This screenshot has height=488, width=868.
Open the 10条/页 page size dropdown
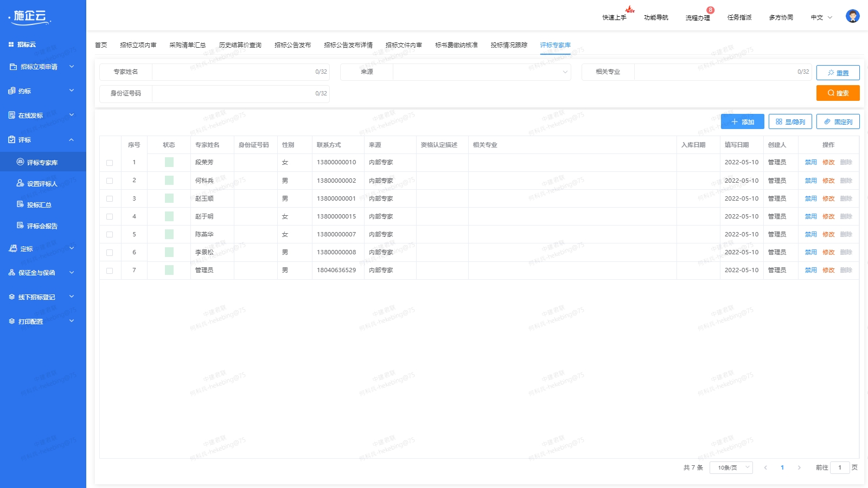point(731,467)
